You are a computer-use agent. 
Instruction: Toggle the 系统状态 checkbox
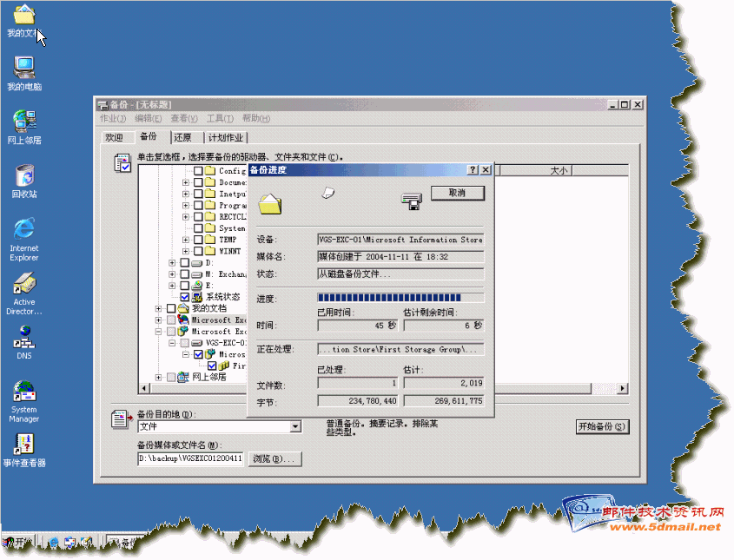point(184,297)
